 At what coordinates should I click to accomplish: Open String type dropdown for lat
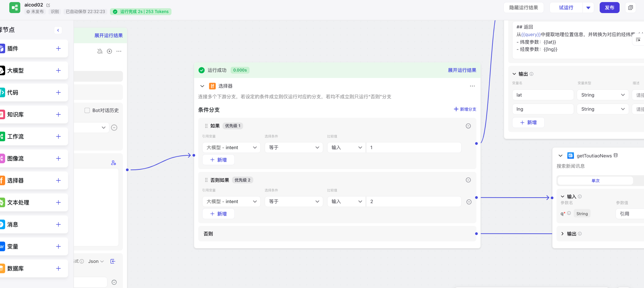click(x=603, y=95)
